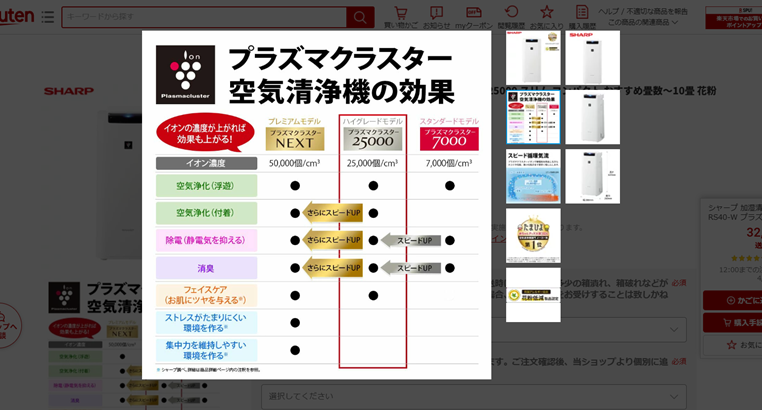This screenshot has width=762, height=410.
Task: Select the 花粉低減 certification thumbnail
Action: pos(533,295)
